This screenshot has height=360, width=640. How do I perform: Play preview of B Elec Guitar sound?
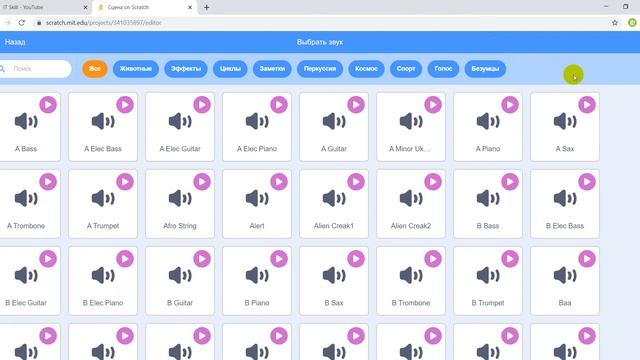[x=48, y=259]
